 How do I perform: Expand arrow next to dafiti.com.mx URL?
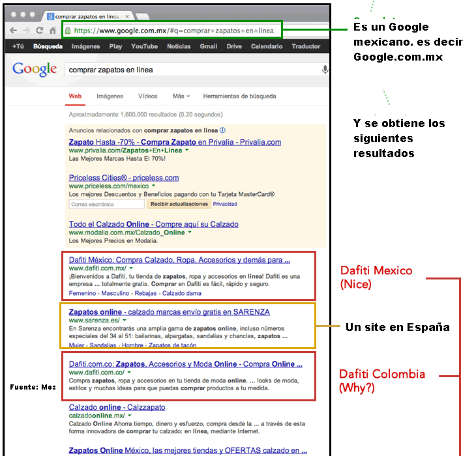[x=131, y=268]
